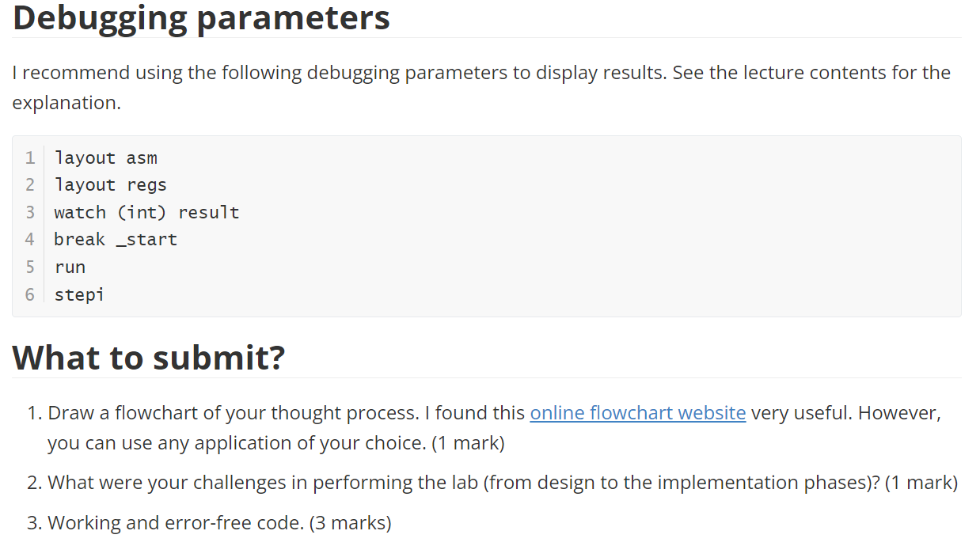Click the layout regs code line
Viewport: 980px width, 546px height.
point(110,185)
